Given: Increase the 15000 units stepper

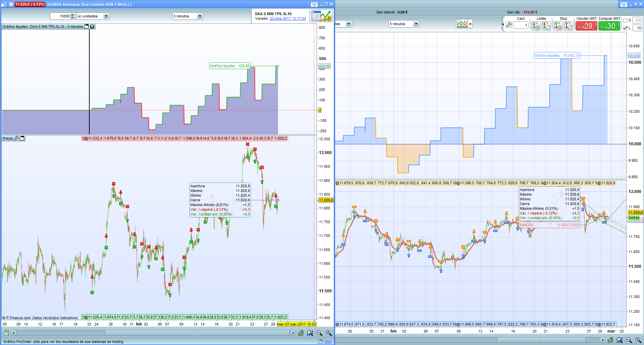Looking at the screenshot, I should (x=72, y=15).
